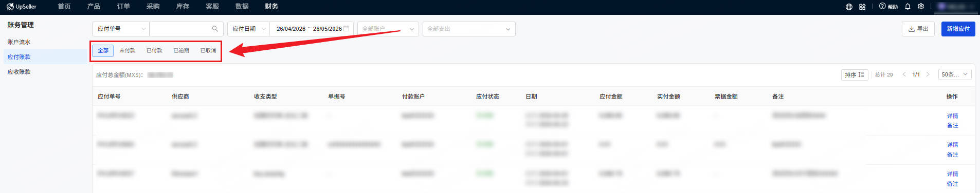Viewport: 980px width, 193px height.
Task: Open 备注 for the second row
Action: pos(953,155)
